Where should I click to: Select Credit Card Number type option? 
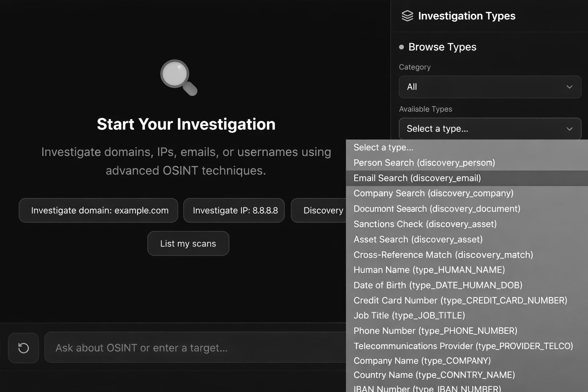tap(460, 301)
